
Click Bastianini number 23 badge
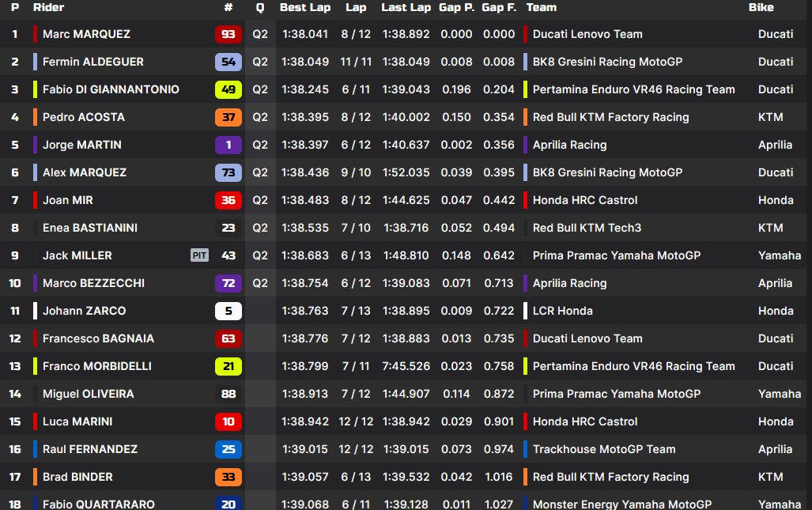click(228, 229)
